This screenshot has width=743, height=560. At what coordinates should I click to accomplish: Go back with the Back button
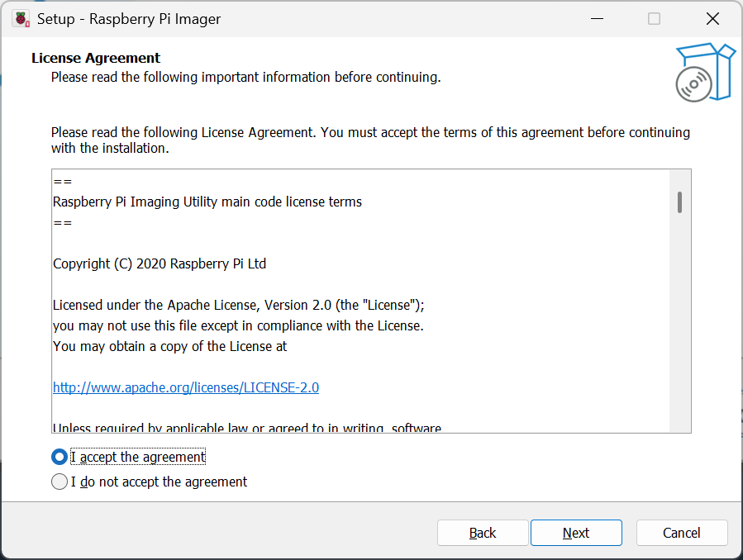click(483, 533)
